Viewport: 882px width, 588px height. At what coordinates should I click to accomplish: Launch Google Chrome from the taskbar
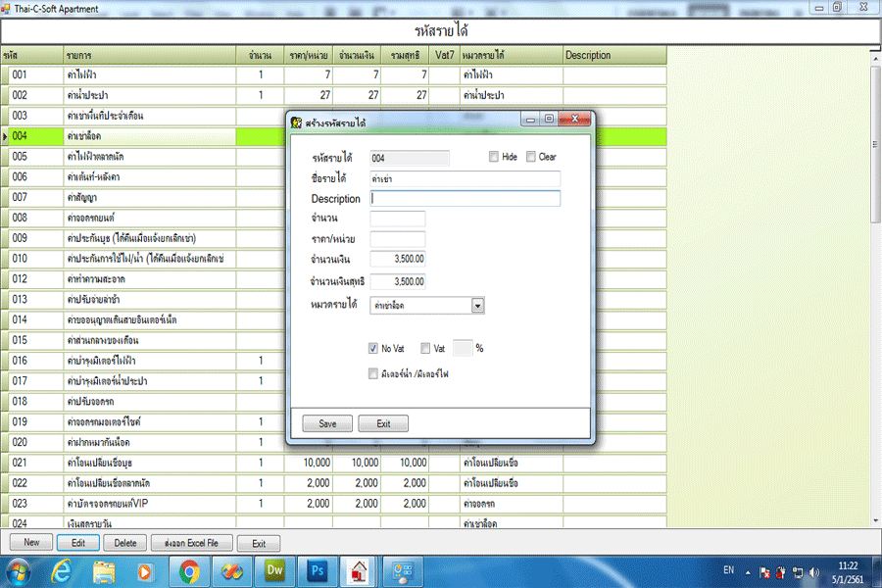coord(190,570)
